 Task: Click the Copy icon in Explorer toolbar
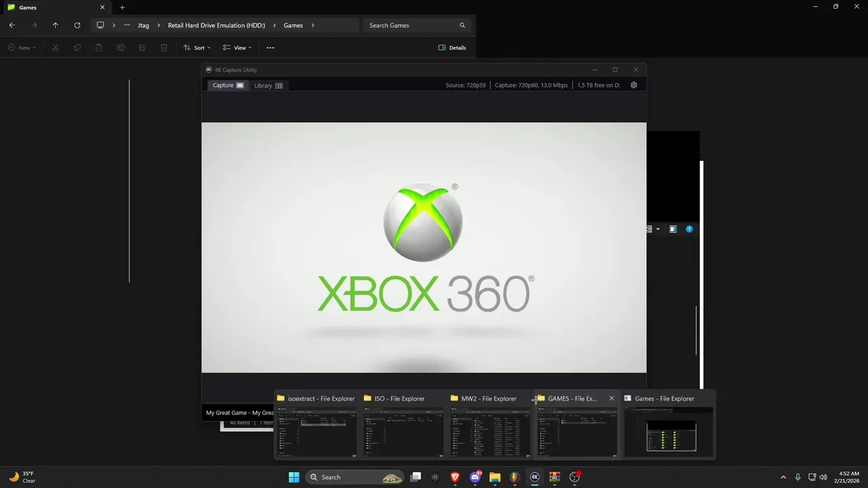click(77, 47)
